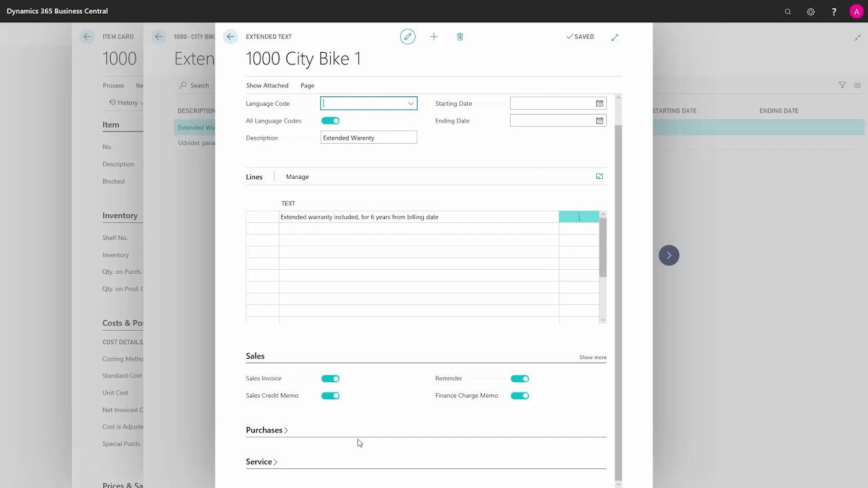868x488 pixels.
Task: Open the Language Code dropdown
Action: (x=410, y=104)
